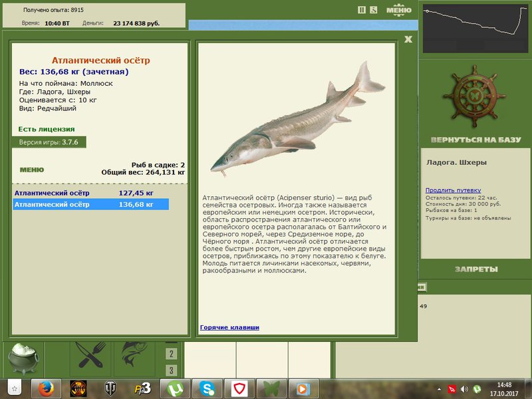The width and height of the screenshot is (532, 399).
Task: Open Skype from the taskbar
Action: click(x=207, y=389)
